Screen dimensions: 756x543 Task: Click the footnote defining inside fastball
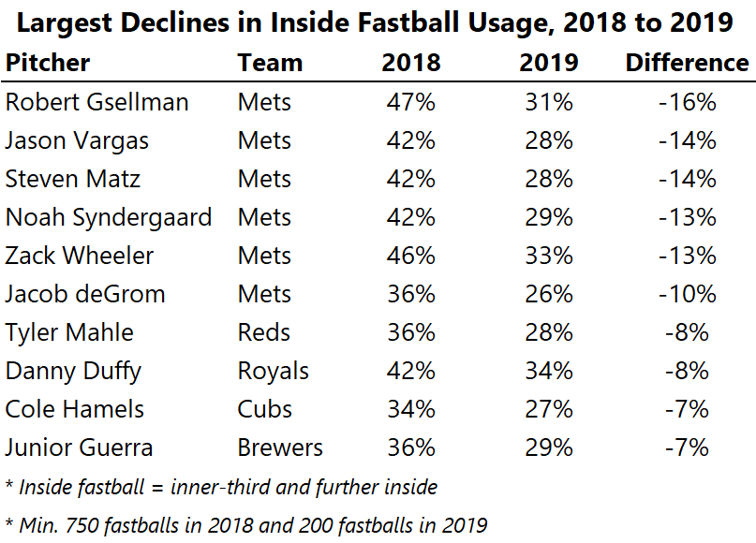click(221, 487)
